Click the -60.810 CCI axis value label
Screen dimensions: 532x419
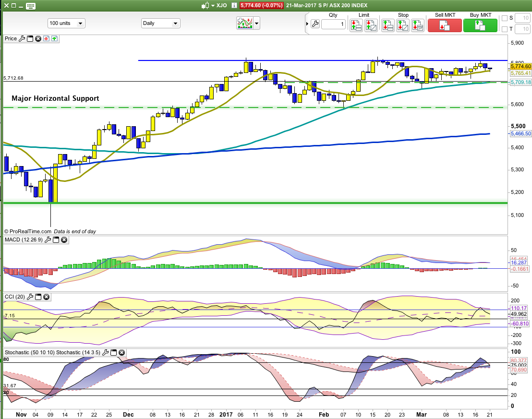520,323
